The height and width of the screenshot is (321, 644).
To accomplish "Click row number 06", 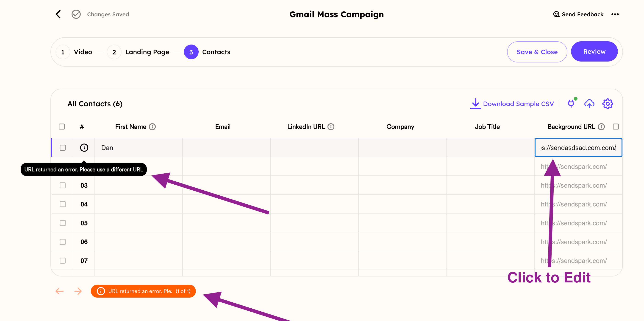I will 84,242.
